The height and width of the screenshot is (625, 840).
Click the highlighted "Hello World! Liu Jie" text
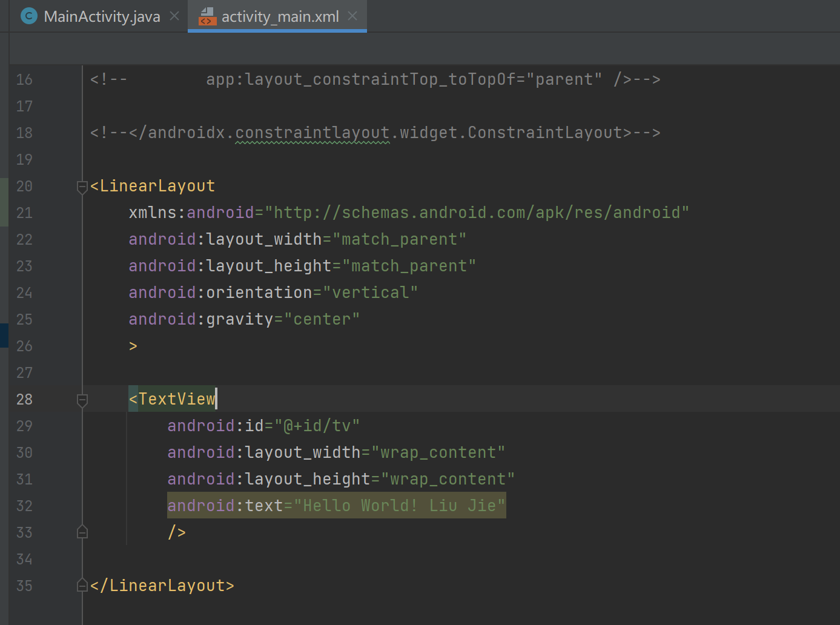coord(400,506)
